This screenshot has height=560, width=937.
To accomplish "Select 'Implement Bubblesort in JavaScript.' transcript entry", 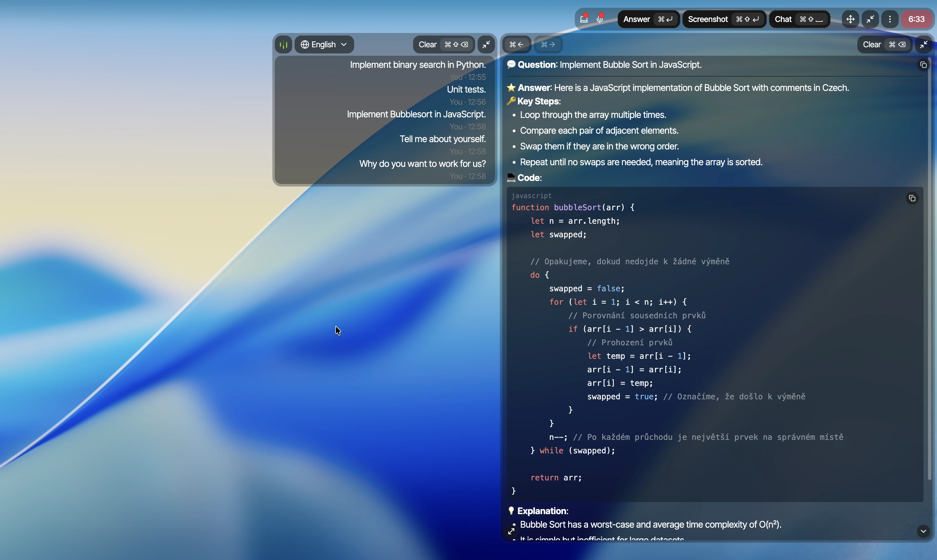I will pyautogui.click(x=416, y=114).
